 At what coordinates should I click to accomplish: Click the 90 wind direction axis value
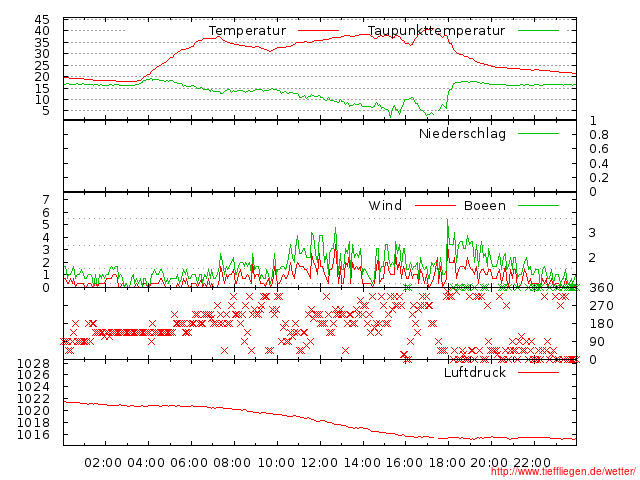[597, 342]
